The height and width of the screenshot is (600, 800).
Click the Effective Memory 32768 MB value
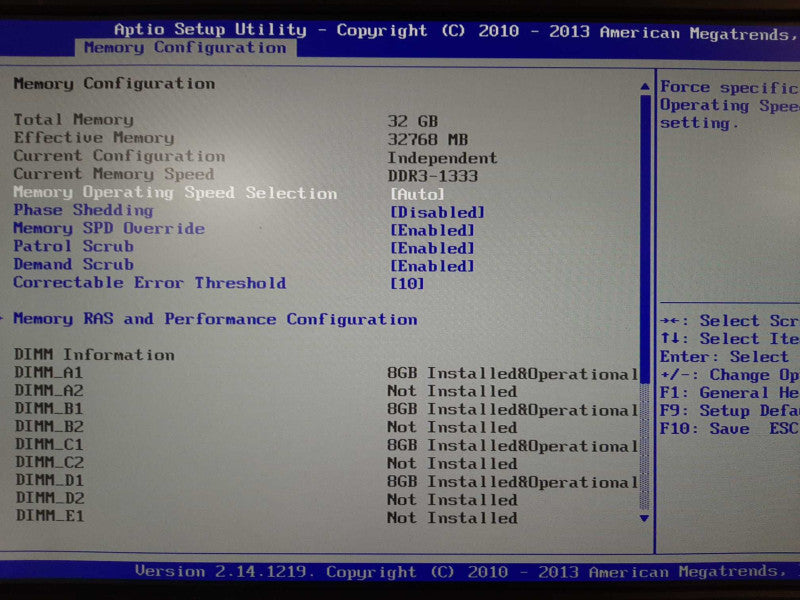tap(428, 139)
